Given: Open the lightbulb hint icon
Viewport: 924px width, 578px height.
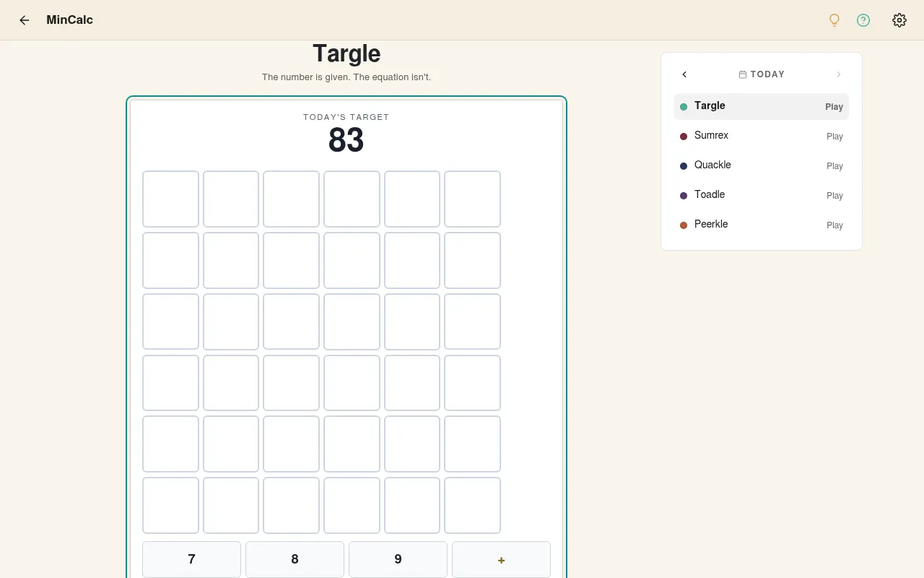Looking at the screenshot, I should point(834,20).
